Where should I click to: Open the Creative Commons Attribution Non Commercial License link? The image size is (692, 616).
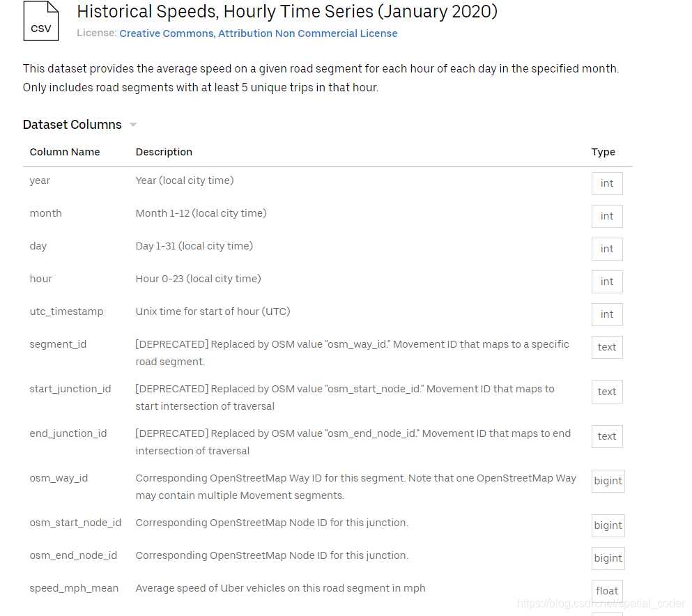pos(258,33)
